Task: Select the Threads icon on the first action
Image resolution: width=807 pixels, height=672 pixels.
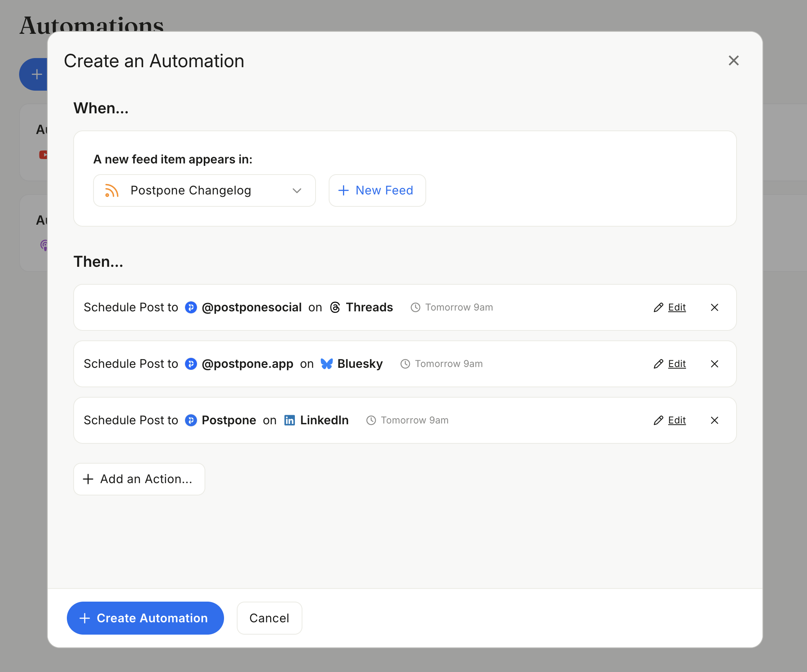Action: coord(335,307)
